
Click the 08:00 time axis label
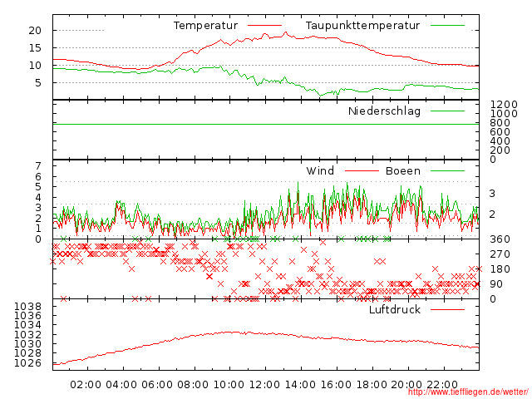(x=193, y=385)
